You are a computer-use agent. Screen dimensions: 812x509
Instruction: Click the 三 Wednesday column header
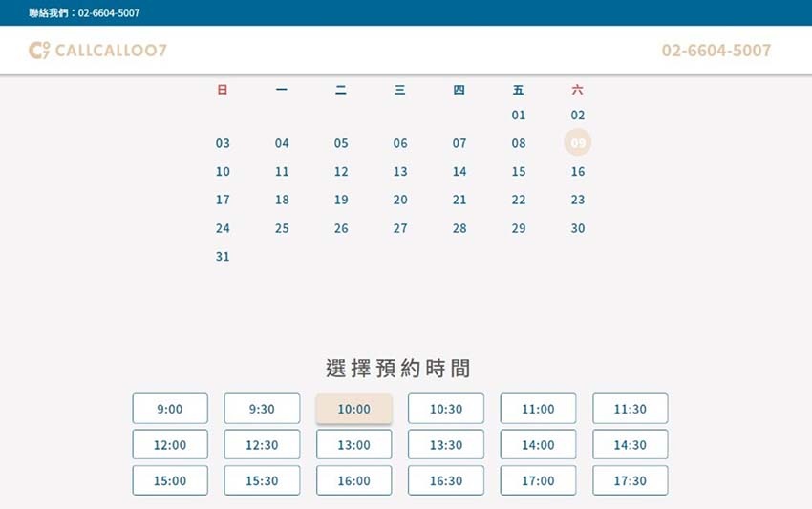(x=400, y=90)
